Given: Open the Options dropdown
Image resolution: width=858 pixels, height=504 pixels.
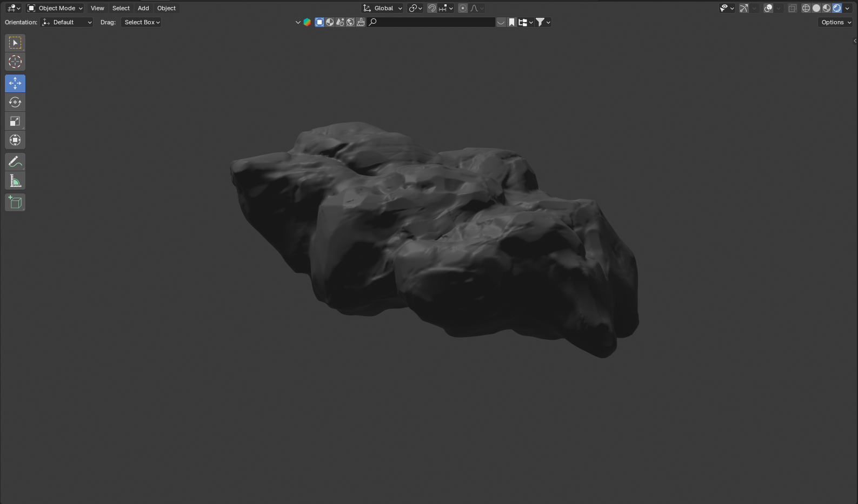Looking at the screenshot, I should 835,22.
